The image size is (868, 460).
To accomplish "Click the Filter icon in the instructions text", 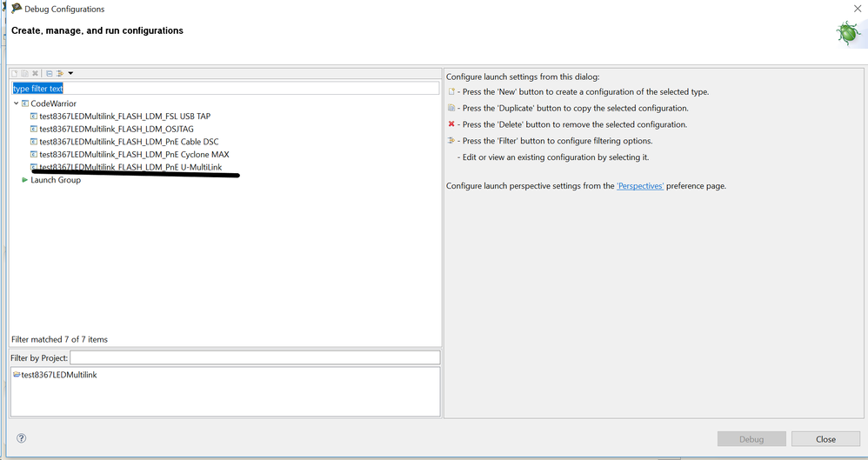I will pyautogui.click(x=451, y=141).
